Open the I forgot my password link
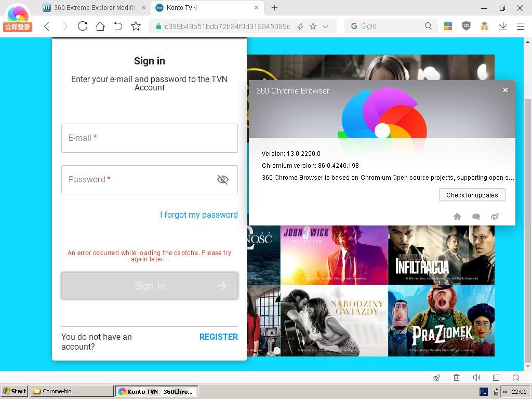The height and width of the screenshot is (399, 532). [199, 215]
